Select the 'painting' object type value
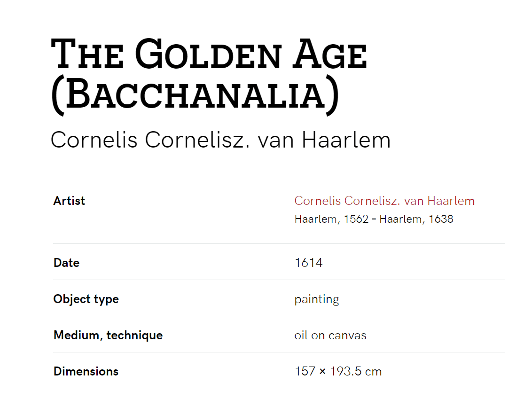Screen dimensions: 532x414 pos(317,299)
